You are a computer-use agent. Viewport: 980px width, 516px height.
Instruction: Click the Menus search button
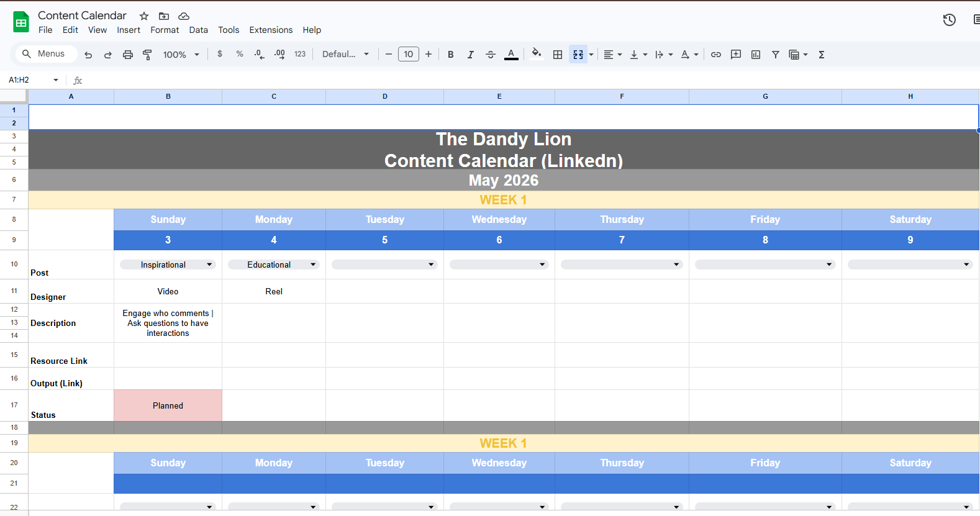(44, 54)
